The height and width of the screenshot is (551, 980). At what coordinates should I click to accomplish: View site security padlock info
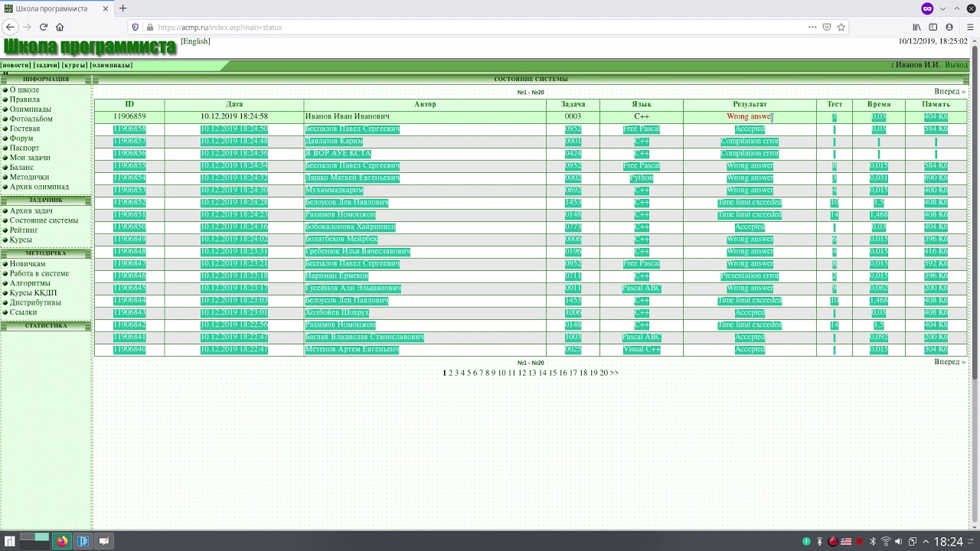coord(149,27)
